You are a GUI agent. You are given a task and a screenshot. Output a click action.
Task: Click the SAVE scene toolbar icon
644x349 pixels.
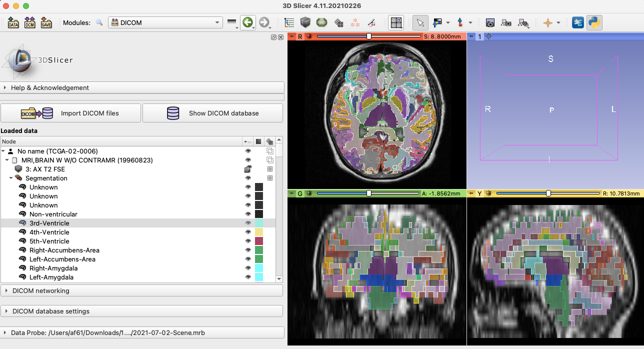point(46,22)
